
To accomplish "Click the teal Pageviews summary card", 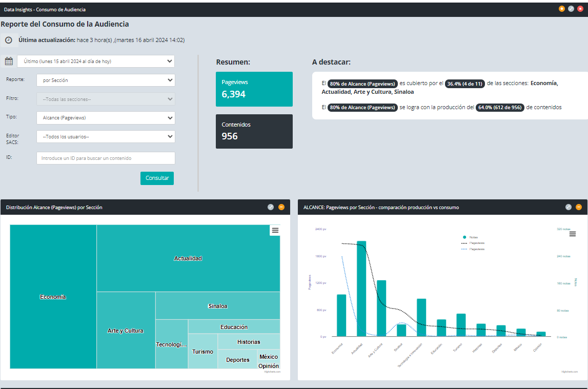I will coord(254,89).
